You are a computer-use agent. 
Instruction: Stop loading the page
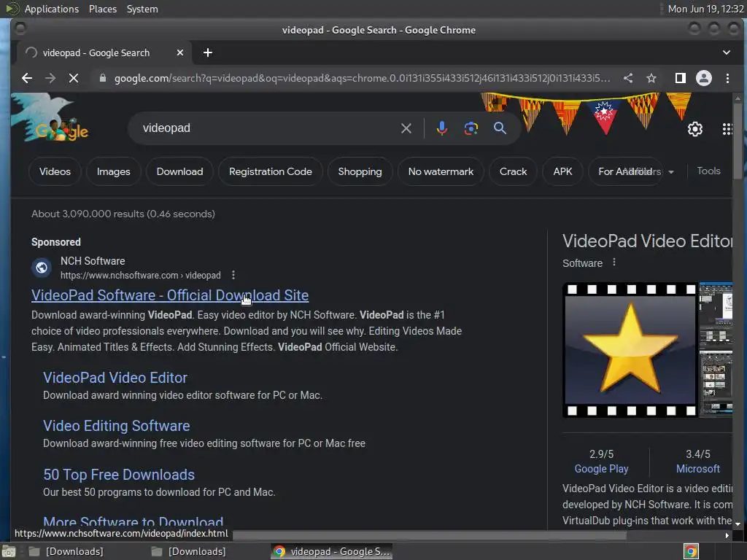click(74, 78)
